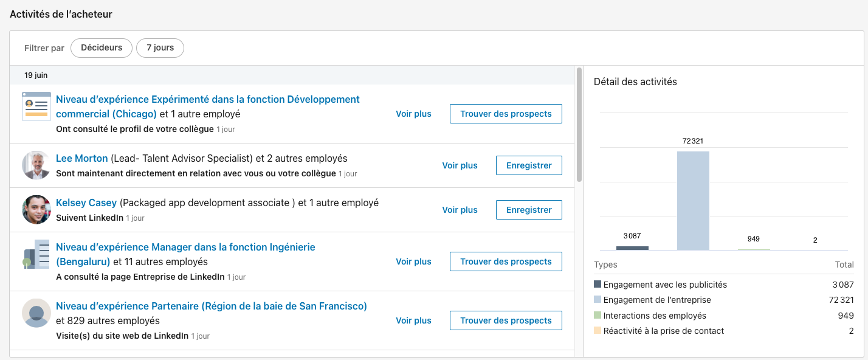Click the generic avatar icon for San Francisco row

coord(36,313)
